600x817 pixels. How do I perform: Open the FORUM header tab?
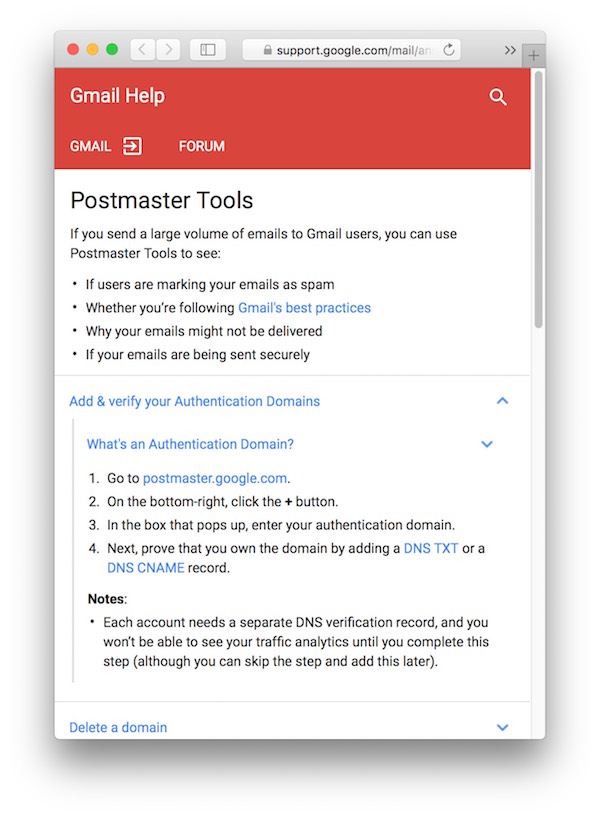click(x=202, y=146)
